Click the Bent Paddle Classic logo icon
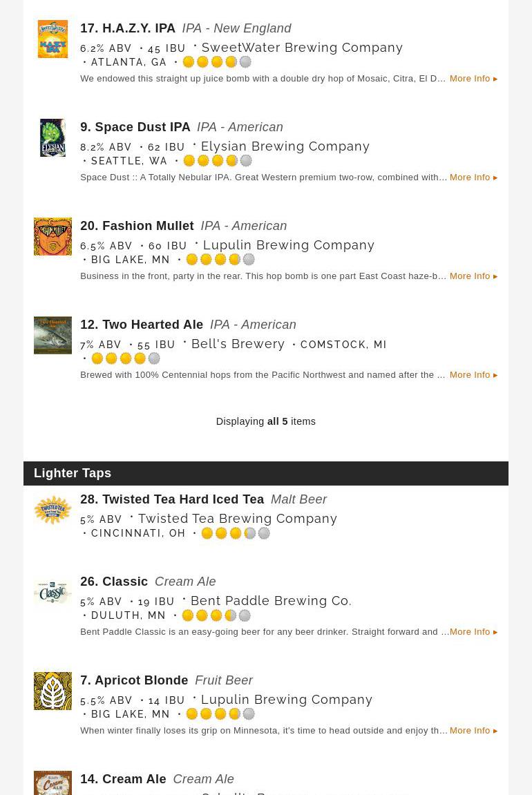The width and height of the screenshot is (532, 795). pyautogui.click(x=53, y=593)
